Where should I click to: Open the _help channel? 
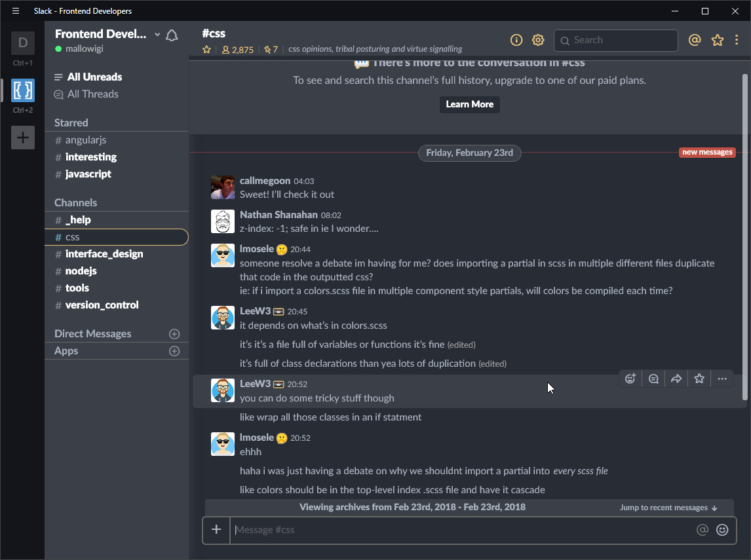(x=117, y=220)
